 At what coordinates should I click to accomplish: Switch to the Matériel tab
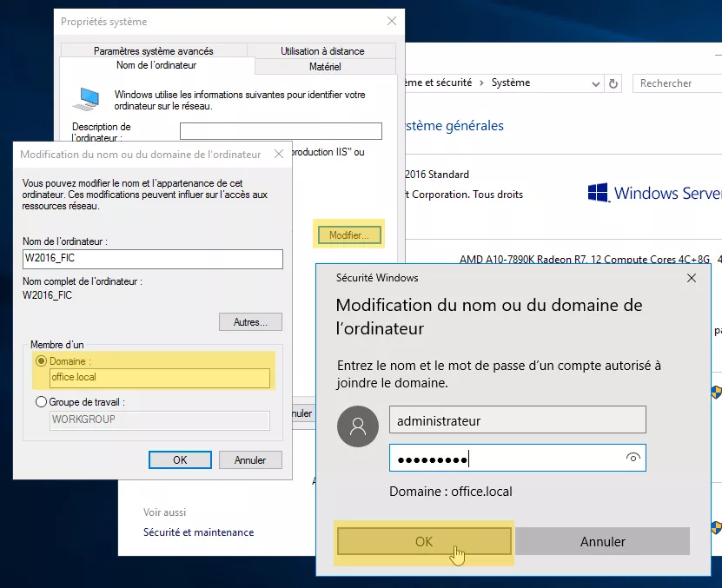coord(325,67)
